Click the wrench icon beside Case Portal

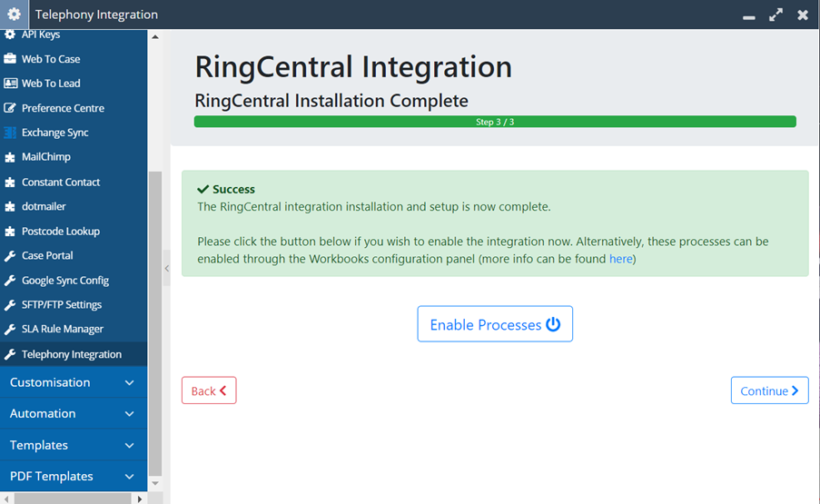[10, 256]
